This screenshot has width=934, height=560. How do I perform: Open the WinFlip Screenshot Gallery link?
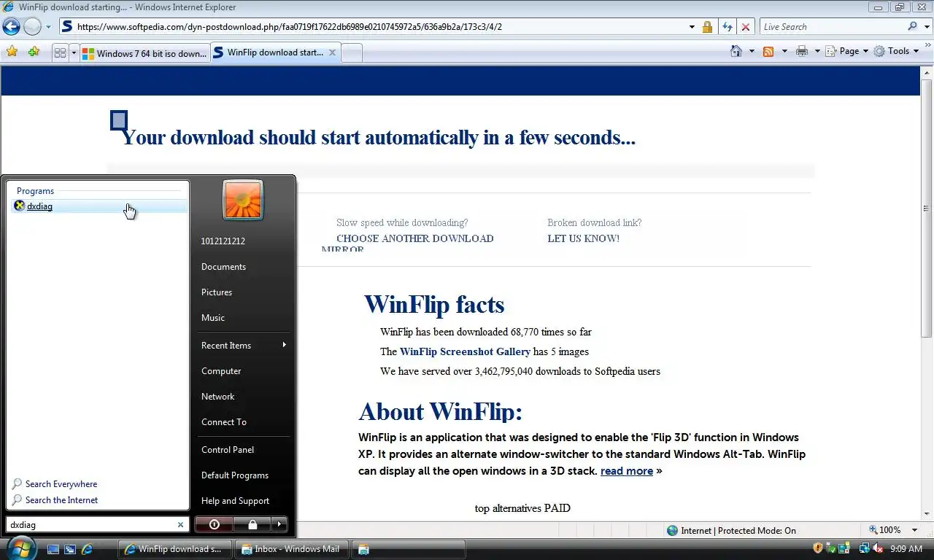click(465, 351)
